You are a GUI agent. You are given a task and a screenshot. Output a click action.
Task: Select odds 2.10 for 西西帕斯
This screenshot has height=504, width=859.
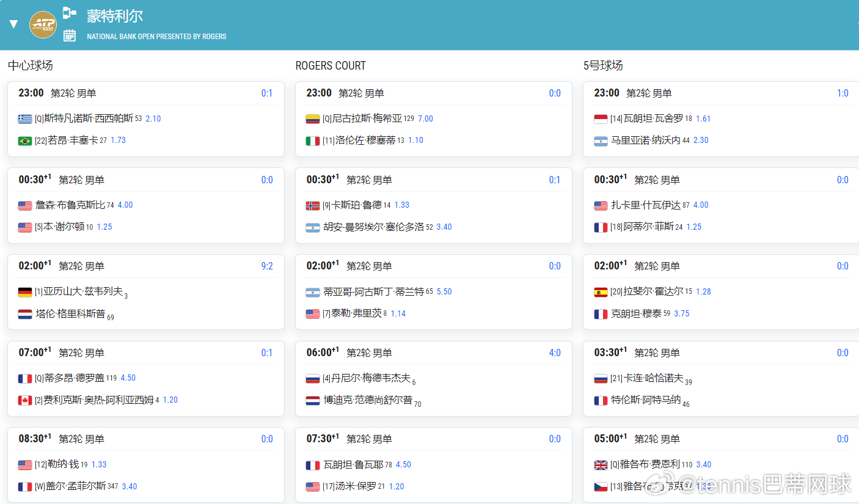(x=153, y=119)
